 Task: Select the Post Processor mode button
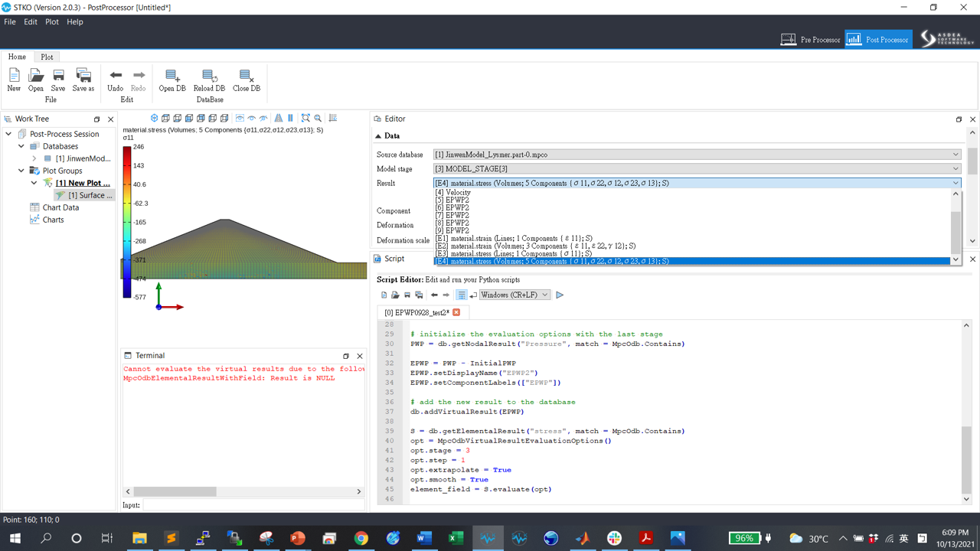click(878, 40)
